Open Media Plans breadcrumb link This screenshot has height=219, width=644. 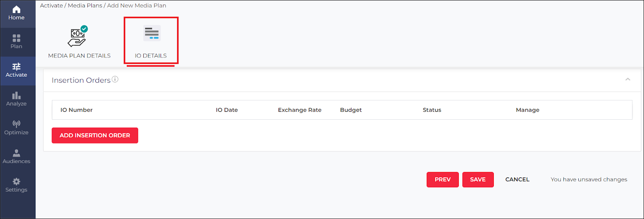coord(85,6)
